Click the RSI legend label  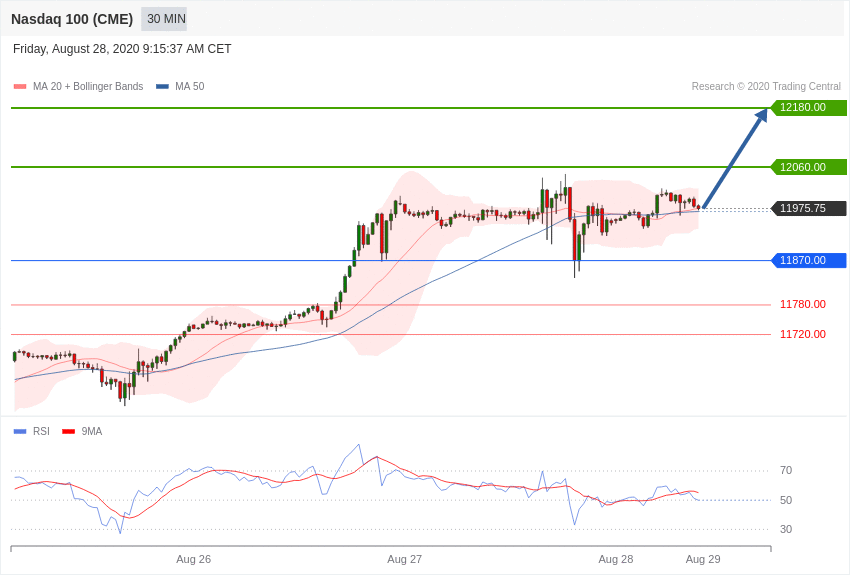(x=41, y=431)
